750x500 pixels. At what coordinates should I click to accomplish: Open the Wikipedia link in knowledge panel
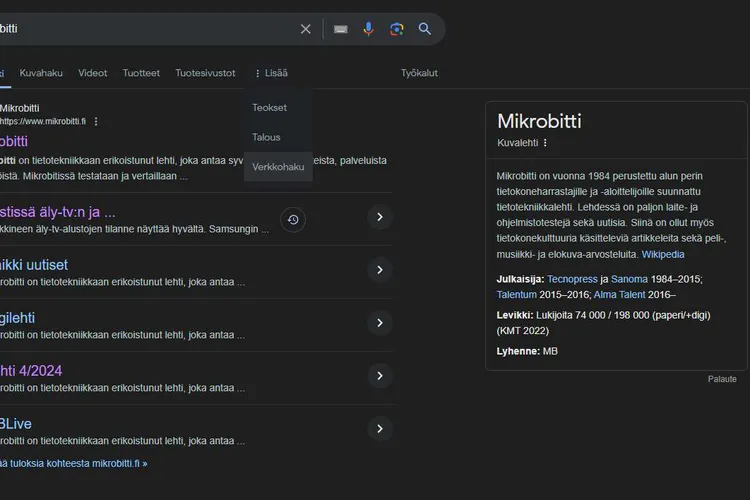[x=663, y=255]
